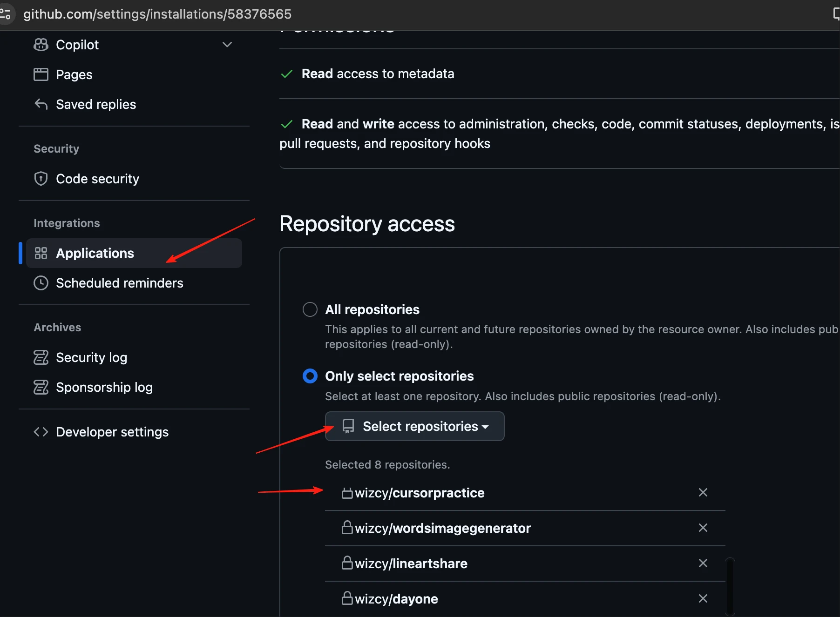Click the Copilot icon in sidebar

click(41, 45)
